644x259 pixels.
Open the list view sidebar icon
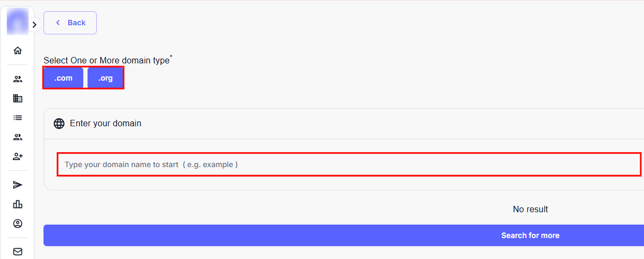click(18, 118)
